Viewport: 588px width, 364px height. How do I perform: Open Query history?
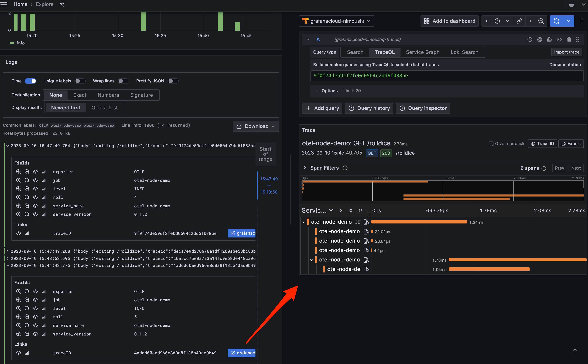coord(369,108)
